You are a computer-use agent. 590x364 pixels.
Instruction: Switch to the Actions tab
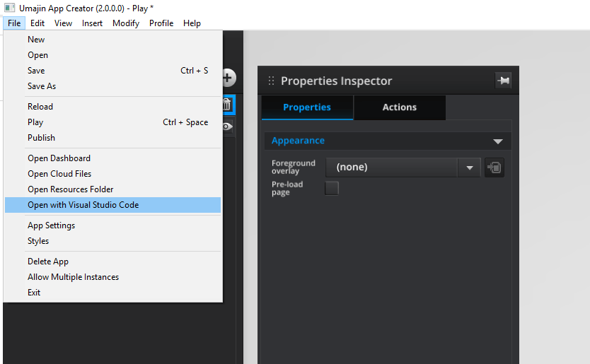(x=400, y=107)
